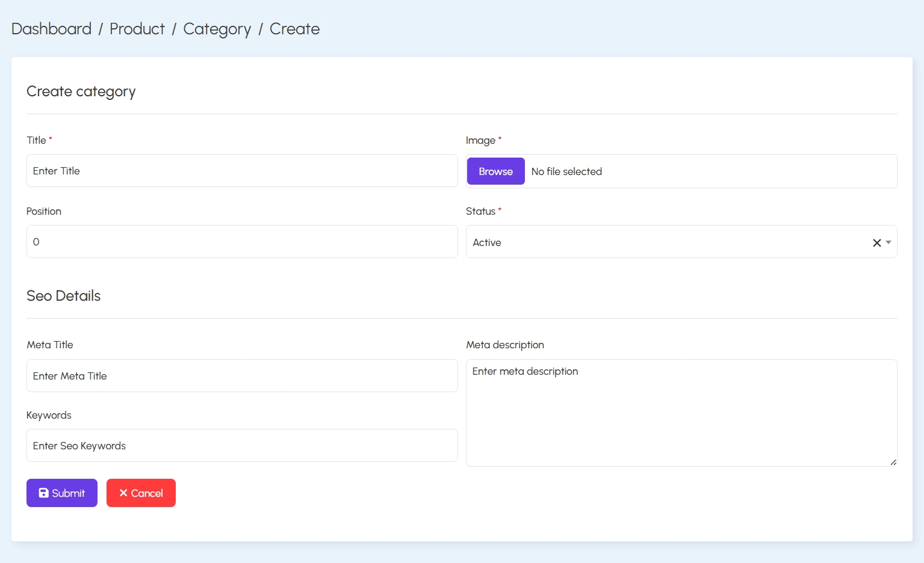Open Product breadcrumb link
This screenshot has height=563, width=924.
[x=137, y=29]
